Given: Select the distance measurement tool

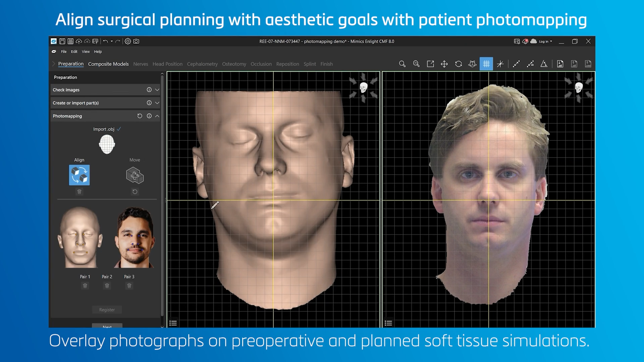Looking at the screenshot, I should point(516,64).
